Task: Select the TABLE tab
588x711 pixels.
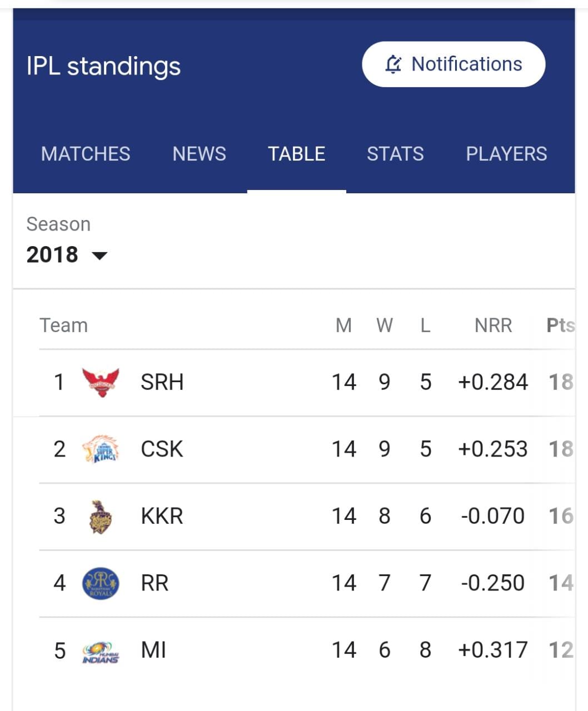Action: point(297,154)
